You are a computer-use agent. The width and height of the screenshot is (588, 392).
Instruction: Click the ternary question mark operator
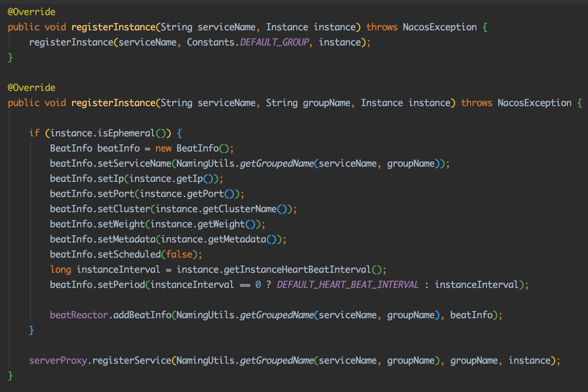(269, 285)
